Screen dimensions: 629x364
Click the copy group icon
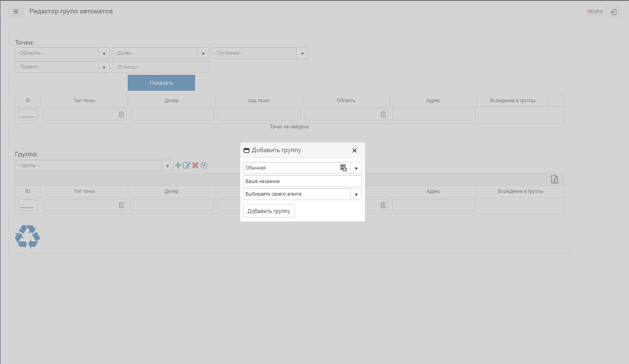coord(204,165)
